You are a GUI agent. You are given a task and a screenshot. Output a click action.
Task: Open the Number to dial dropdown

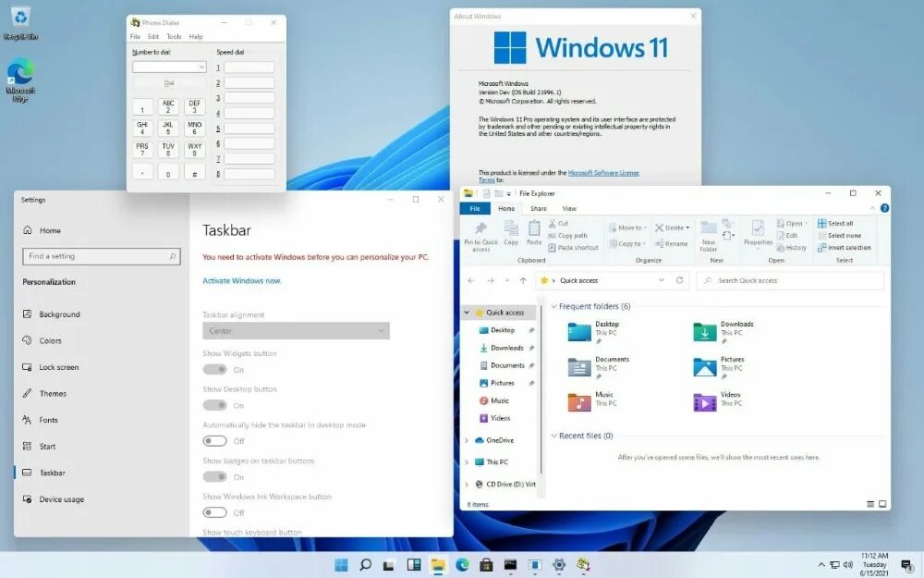point(201,68)
